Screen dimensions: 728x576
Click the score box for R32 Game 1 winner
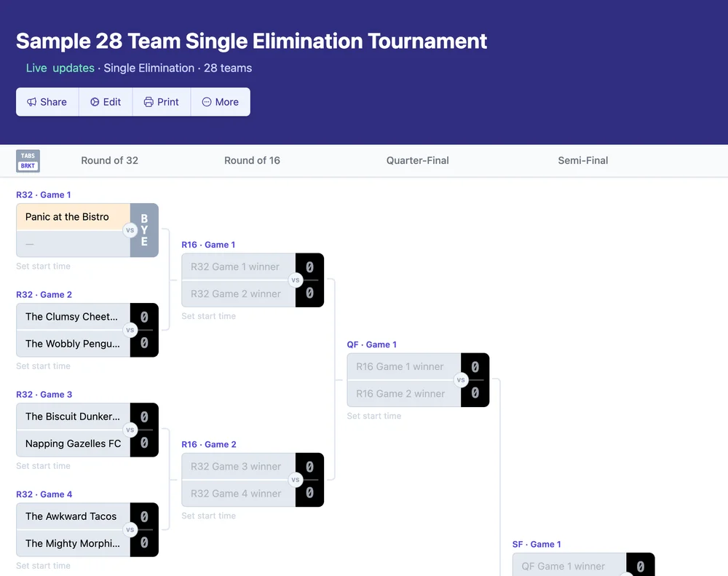tap(309, 267)
